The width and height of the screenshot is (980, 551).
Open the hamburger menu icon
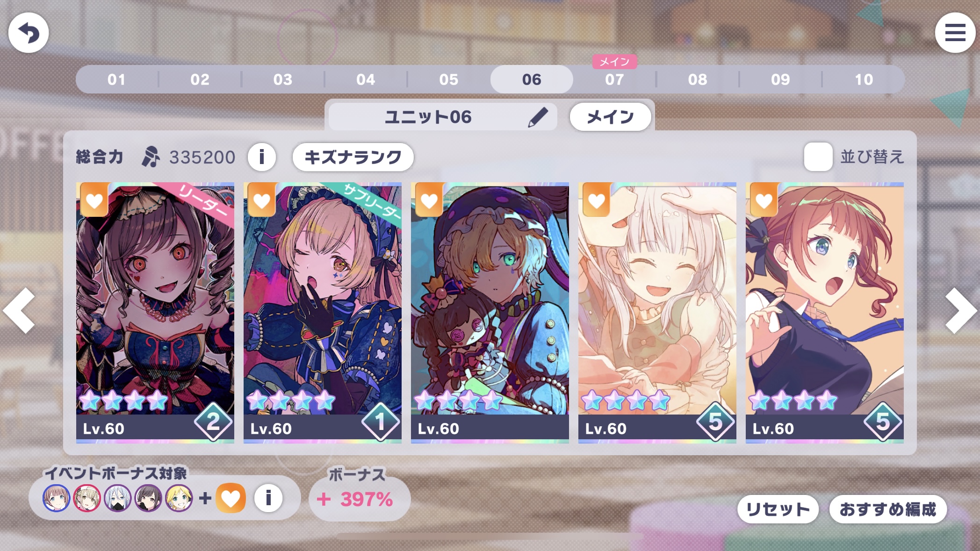[955, 33]
